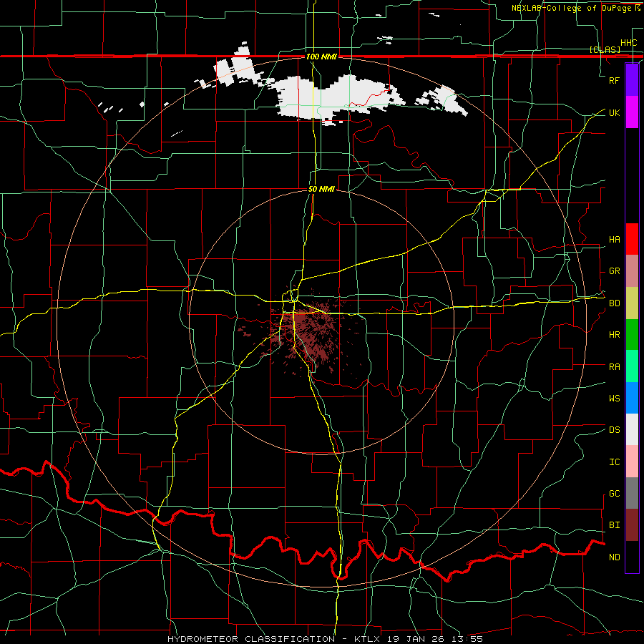Image resolution: width=644 pixels, height=644 pixels.
Task: Click the WS legend label
Action: click(614, 399)
